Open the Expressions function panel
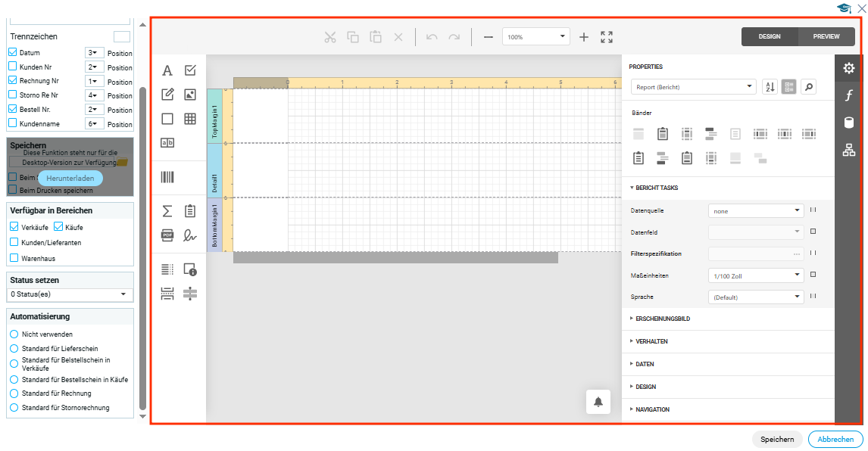The image size is (868, 451). pyautogui.click(x=848, y=95)
